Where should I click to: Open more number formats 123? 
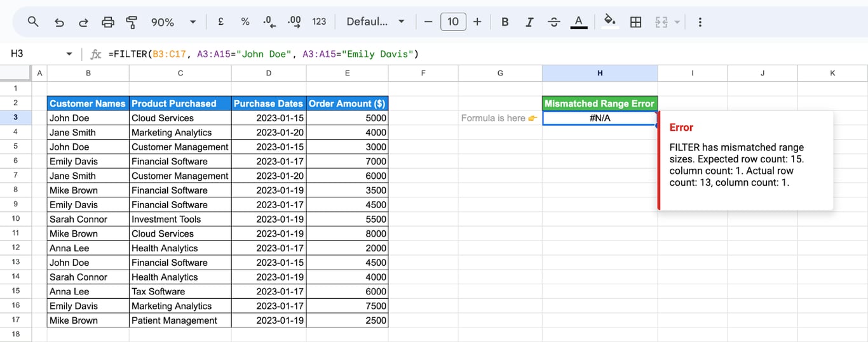(x=319, y=22)
